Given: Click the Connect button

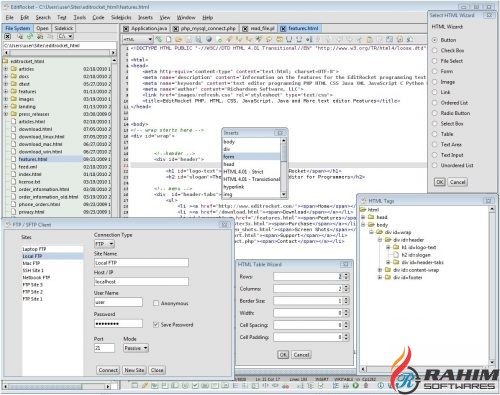Looking at the screenshot, I should (108, 370).
